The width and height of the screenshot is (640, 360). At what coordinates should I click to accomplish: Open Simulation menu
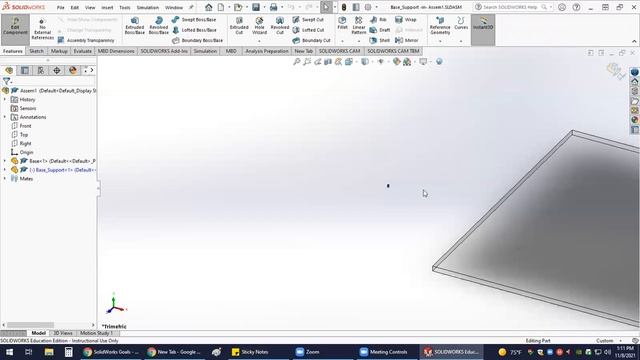(148, 8)
